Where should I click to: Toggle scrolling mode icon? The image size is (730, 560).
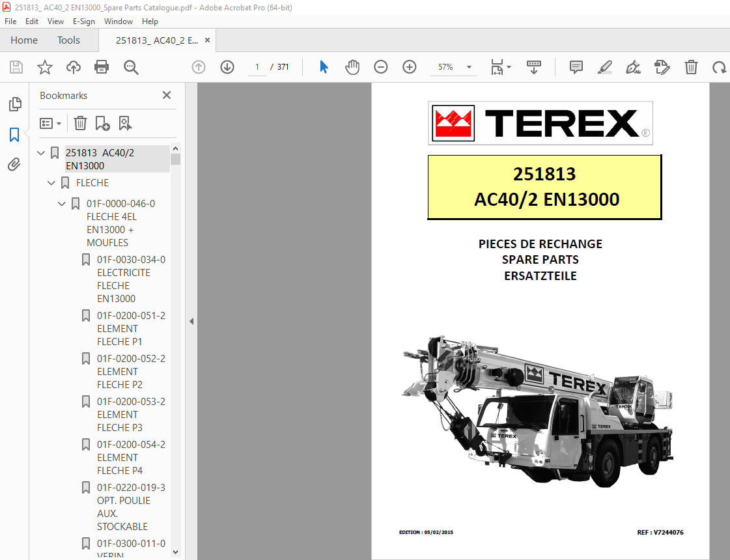(x=533, y=67)
